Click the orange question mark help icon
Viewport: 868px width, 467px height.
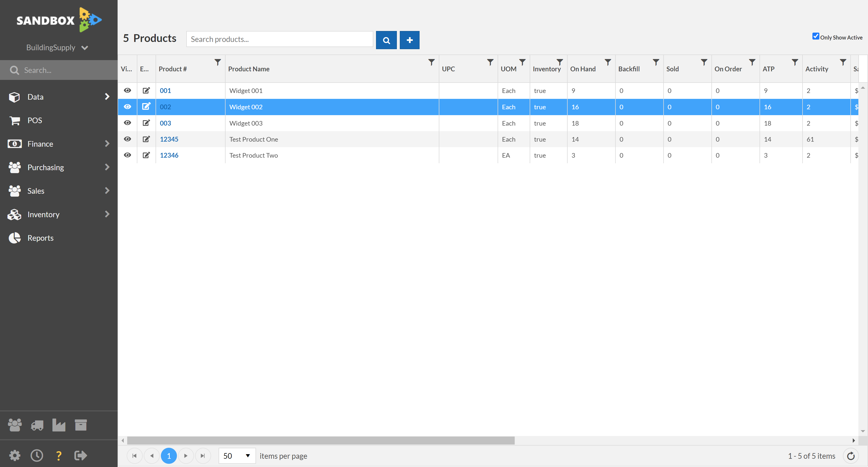pyautogui.click(x=59, y=456)
